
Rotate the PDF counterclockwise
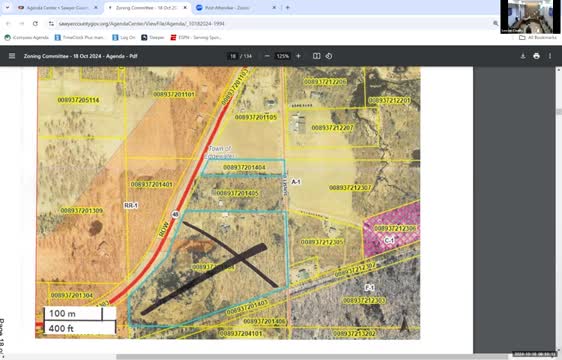(x=329, y=56)
